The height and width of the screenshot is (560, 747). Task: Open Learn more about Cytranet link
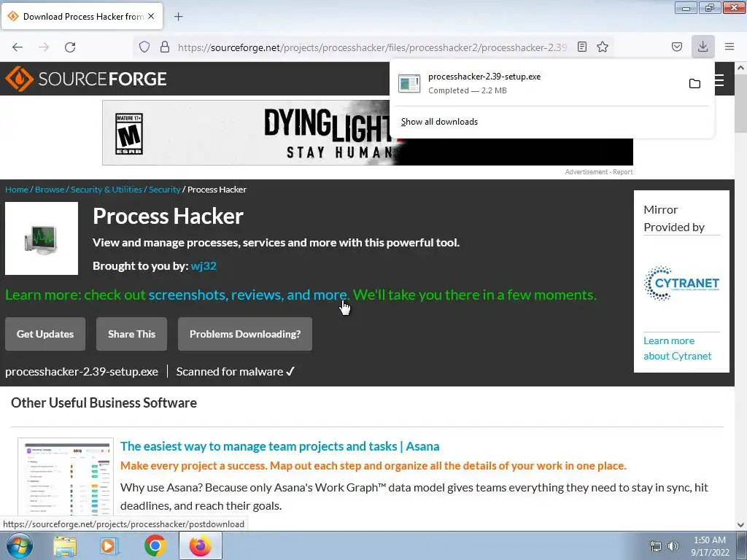[677, 348]
